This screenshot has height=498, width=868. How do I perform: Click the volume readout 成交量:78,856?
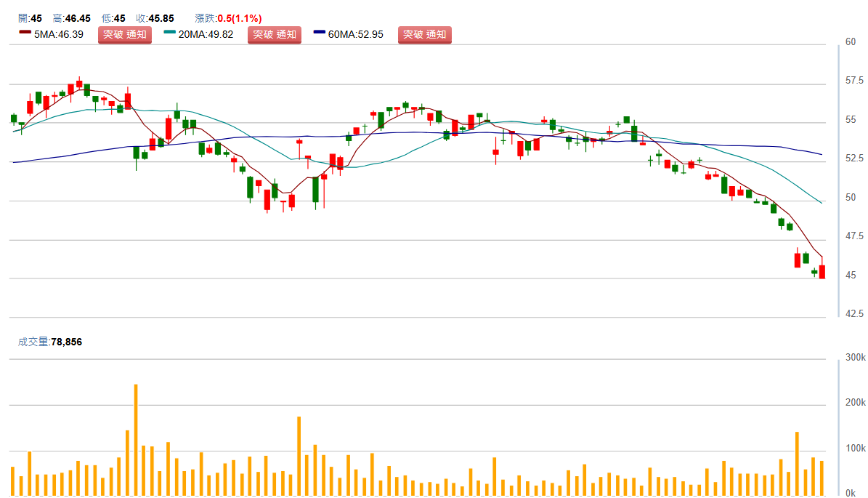50,342
